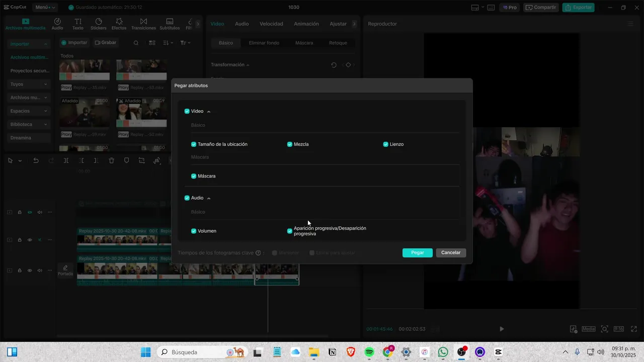Toggle visibility eye on the top track
This screenshot has height=362, width=644.
coord(30,212)
